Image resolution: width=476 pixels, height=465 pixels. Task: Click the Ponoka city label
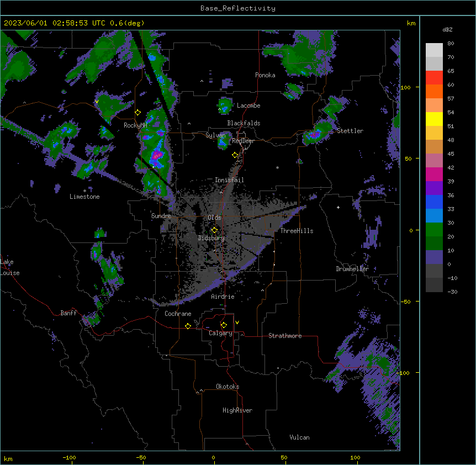pos(265,75)
